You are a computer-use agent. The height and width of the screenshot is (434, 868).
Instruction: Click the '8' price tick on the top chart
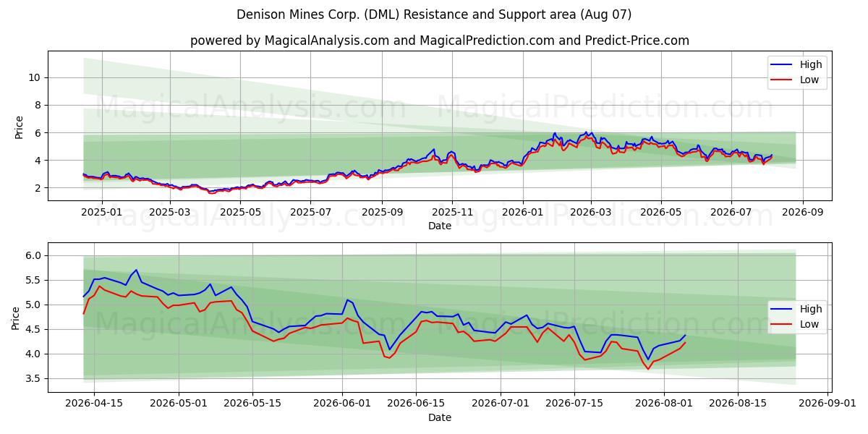[39, 105]
